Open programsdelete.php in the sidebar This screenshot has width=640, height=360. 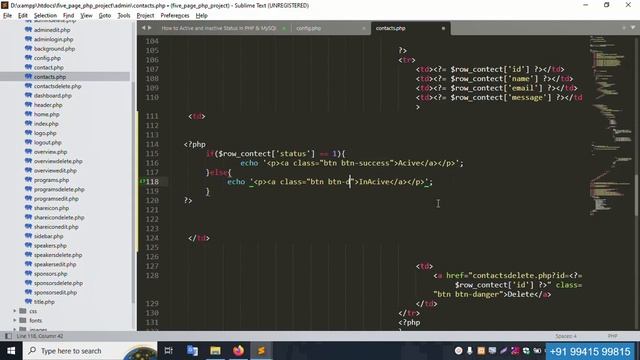point(59,189)
